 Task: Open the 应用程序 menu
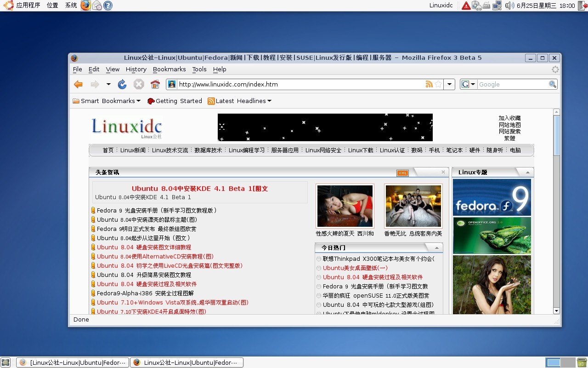[28, 6]
